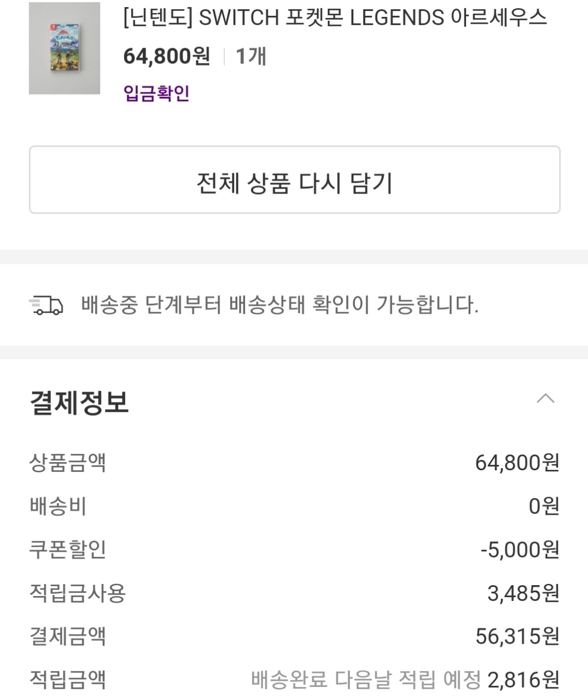Viewport: 588px width, 700px height.
Task: Tap the delivery status notice text
Action: tap(280, 305)
